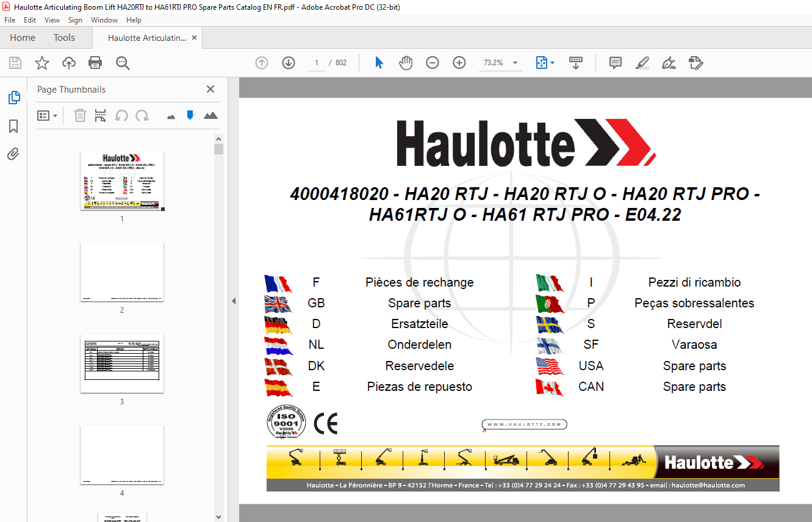Click 'Onderdelen' text in document
812x522 pixels.
[420, 345]
